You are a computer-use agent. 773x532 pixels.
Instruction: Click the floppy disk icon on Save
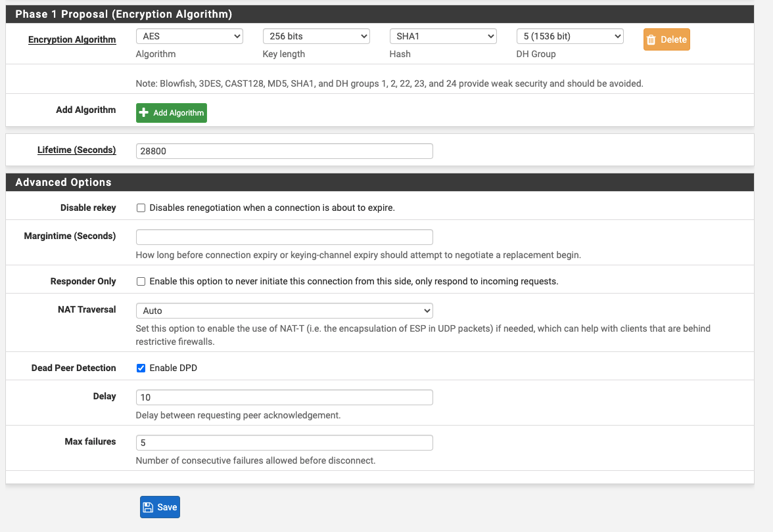(x=148, y=507)
